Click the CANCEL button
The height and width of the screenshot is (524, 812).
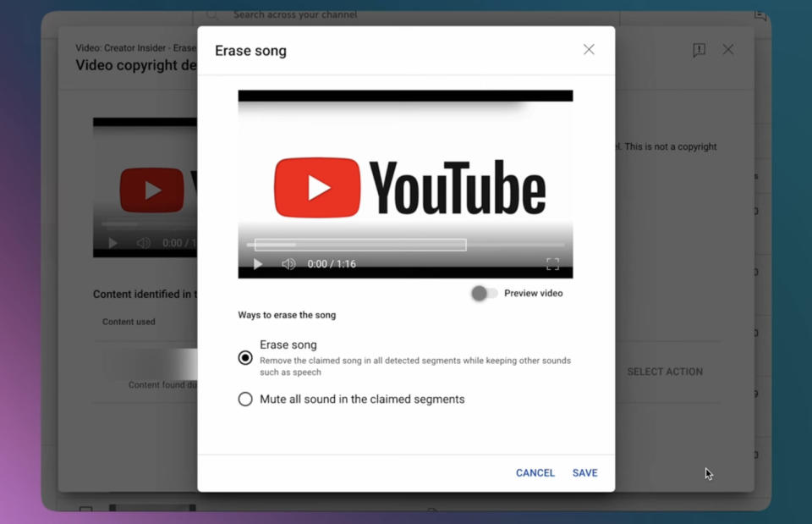click(535, 472)
